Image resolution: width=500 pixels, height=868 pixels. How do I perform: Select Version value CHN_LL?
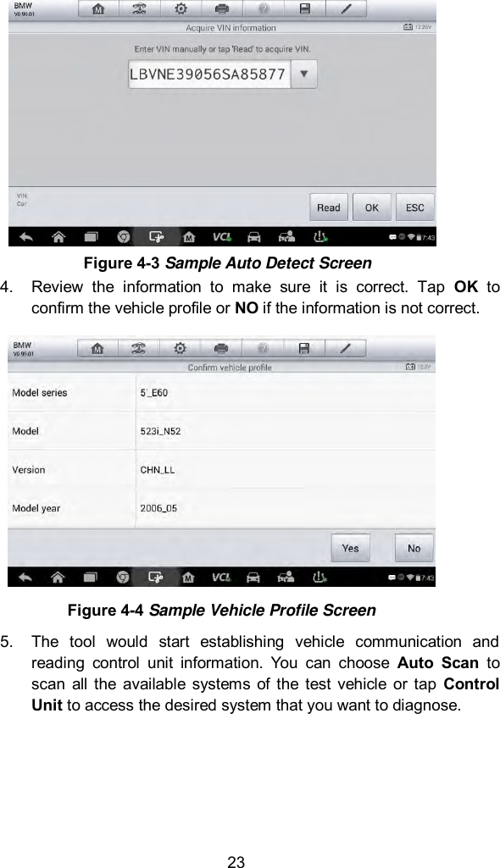[158, 470]
